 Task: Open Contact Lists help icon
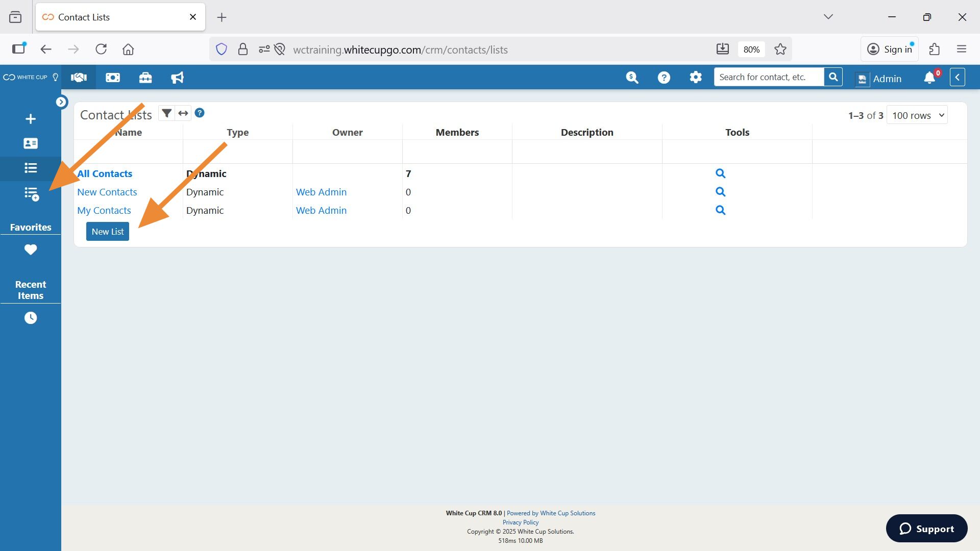(200, 113)
